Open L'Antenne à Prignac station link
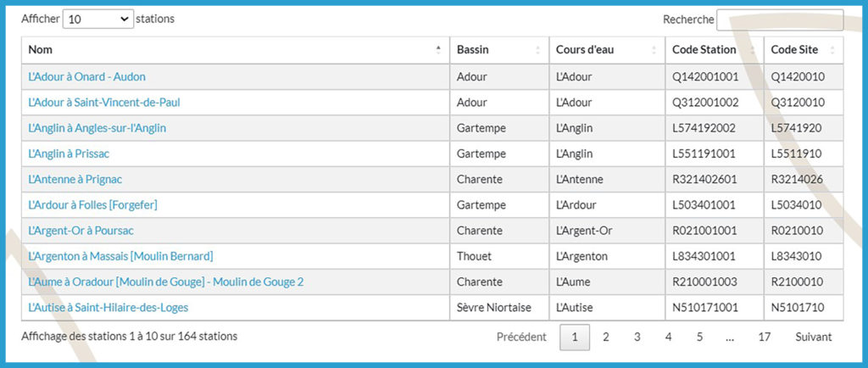Viewport: 868px width, 368px height. click(x=81, y=180)
